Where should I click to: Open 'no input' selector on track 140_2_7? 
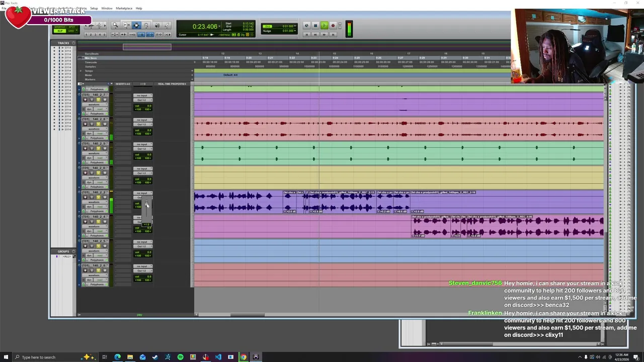(x=143, y=96)
